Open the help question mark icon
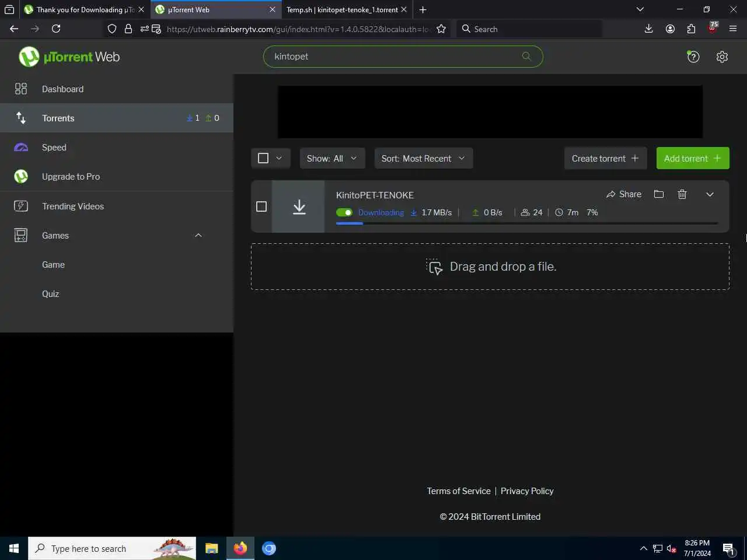Image resolution: width=747 pixels, height=560 pixels. pos(693,57)
